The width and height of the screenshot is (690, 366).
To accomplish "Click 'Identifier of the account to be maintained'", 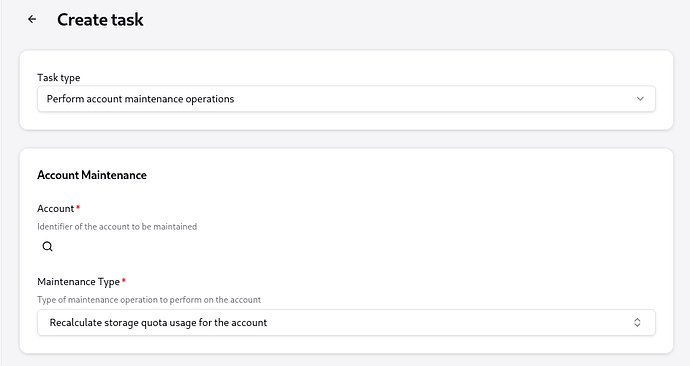I will click(x=117, y=227).
